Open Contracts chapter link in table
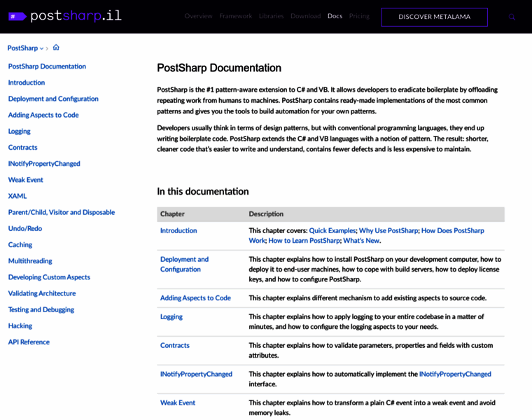This screenshot has height=420, width=532. [175, 345]
